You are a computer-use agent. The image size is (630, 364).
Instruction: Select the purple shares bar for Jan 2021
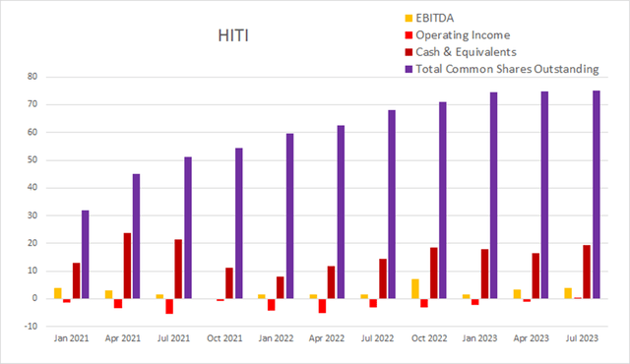pos(86,255)
